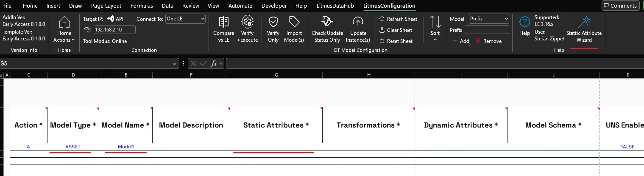Open the Sort menu
The image size is (644, 176).
[x=435, y=29]
